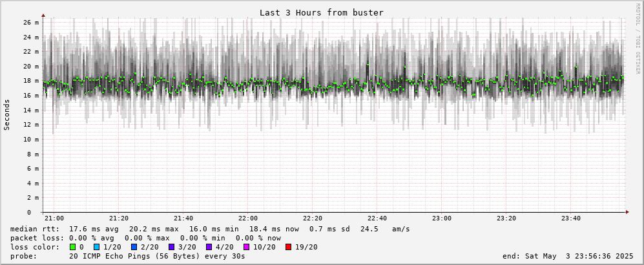Click the '10 m' y-axis value

point(30,140)
